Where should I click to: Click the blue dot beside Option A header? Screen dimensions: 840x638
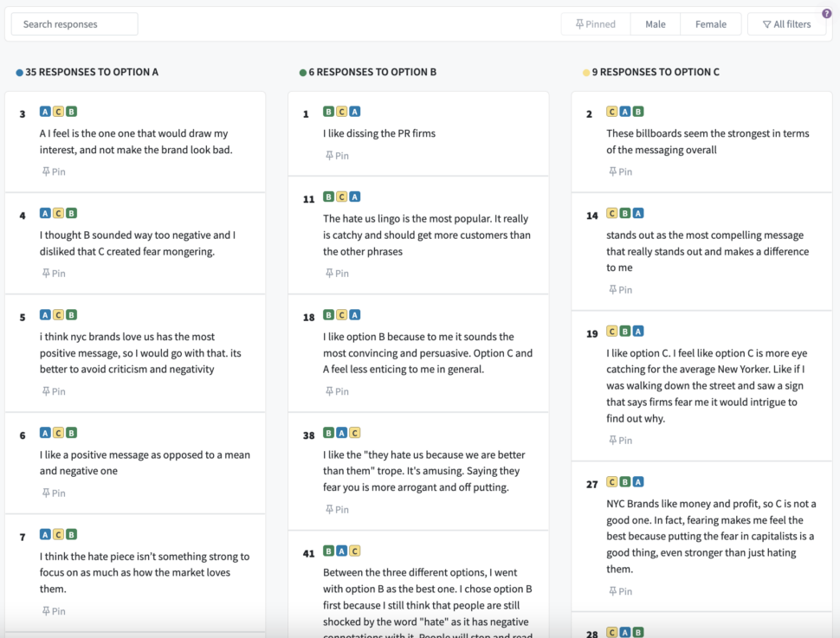pyautogui.click(x=19, y=72)
